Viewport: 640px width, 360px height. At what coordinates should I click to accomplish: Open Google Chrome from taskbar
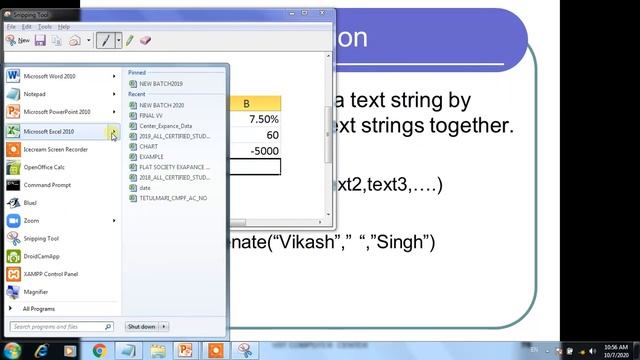coord(99,350)
